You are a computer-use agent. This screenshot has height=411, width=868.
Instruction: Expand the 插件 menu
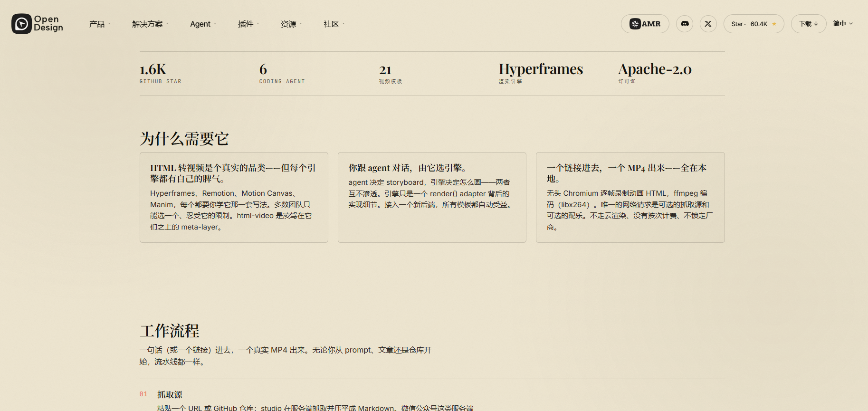[x=248, y=24]
